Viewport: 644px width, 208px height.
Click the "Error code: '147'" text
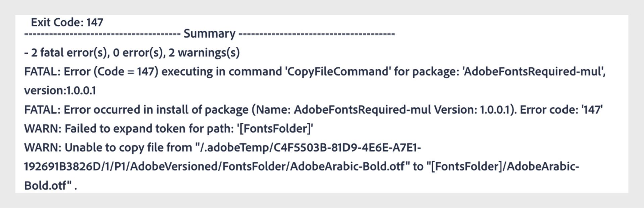561,110
